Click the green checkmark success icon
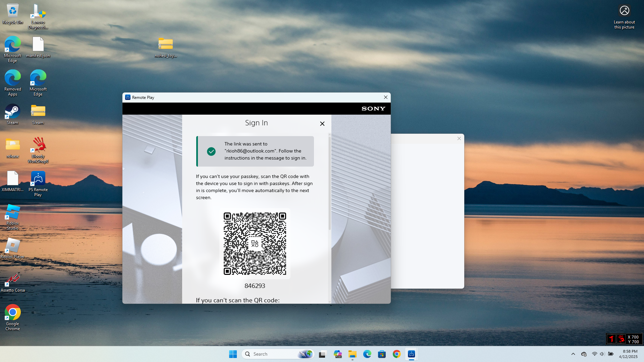The image size is (644, 362). [x=211, y=152]
